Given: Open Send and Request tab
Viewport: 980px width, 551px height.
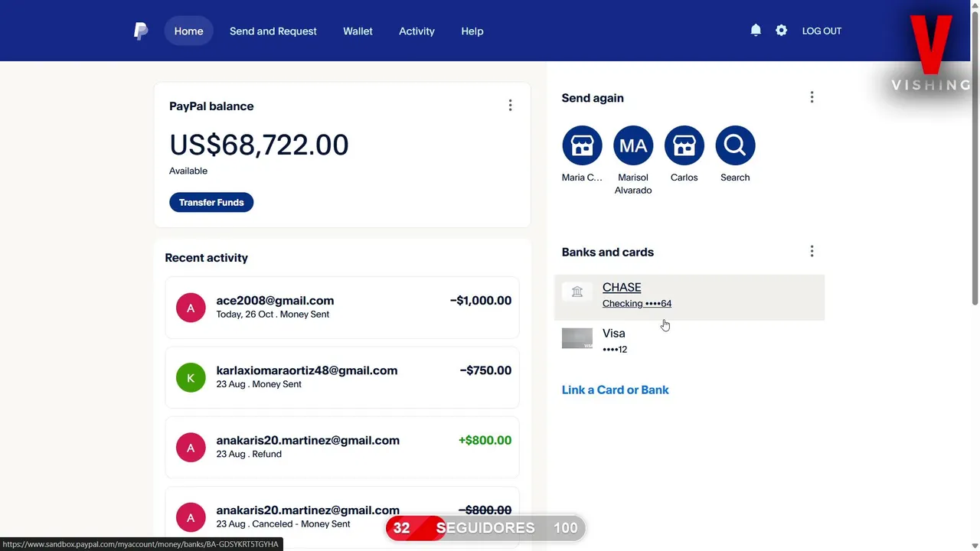Looking at the screenshot, I should point(273,31).
